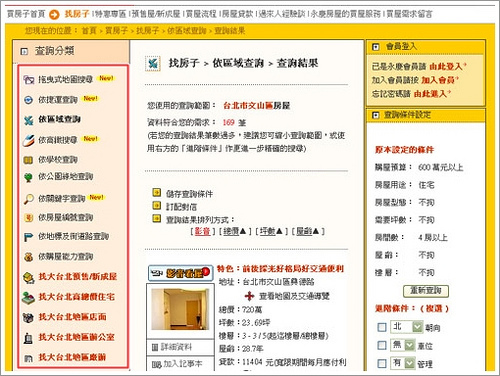Check the 朝向 checkbox
The width and height of the screenshot is (500, 376).
(382, 327)
